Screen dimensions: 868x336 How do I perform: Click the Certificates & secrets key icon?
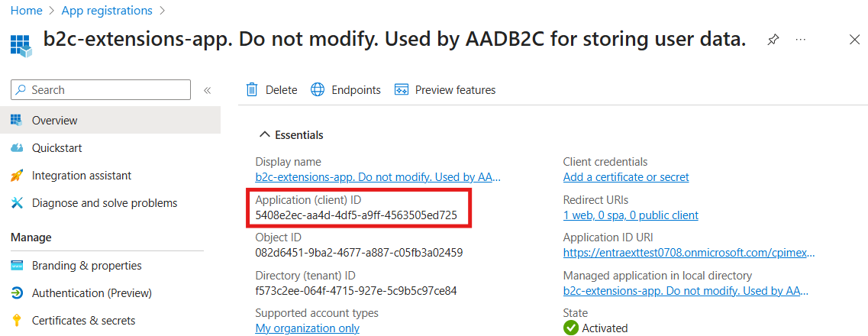(x=17, y=320)
